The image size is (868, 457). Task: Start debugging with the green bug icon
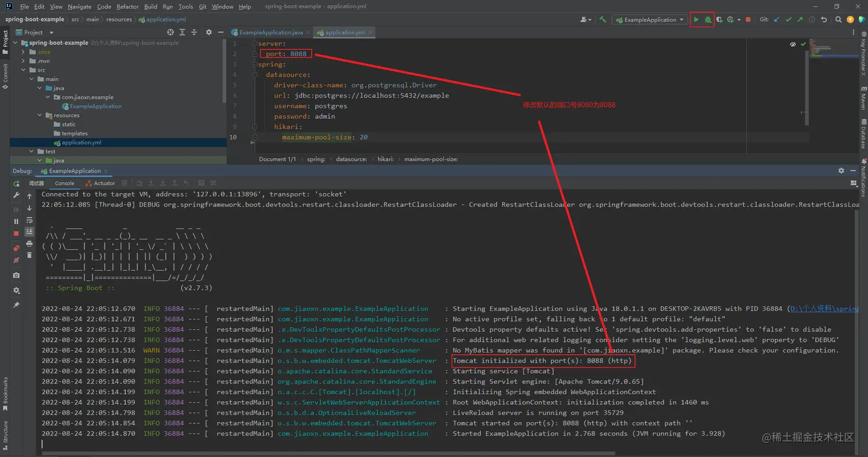coord(708,20)
